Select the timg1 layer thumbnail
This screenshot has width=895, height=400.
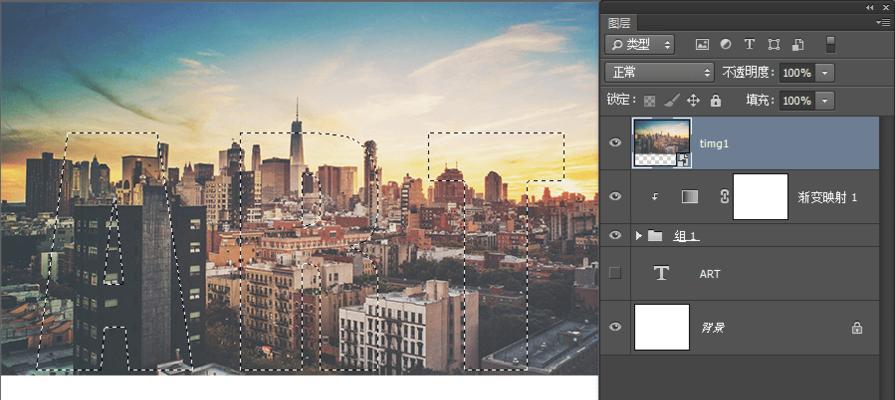coord(662,143)
